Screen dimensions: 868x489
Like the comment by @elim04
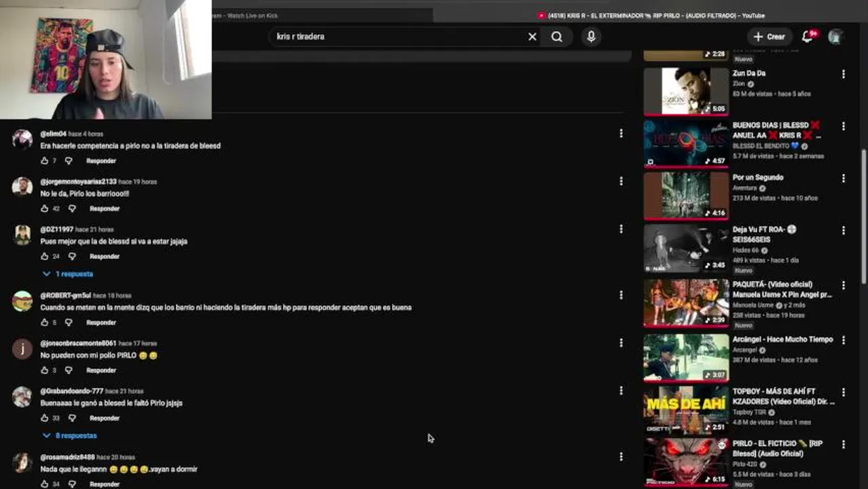pyautogui.click(x=45, y=161)
